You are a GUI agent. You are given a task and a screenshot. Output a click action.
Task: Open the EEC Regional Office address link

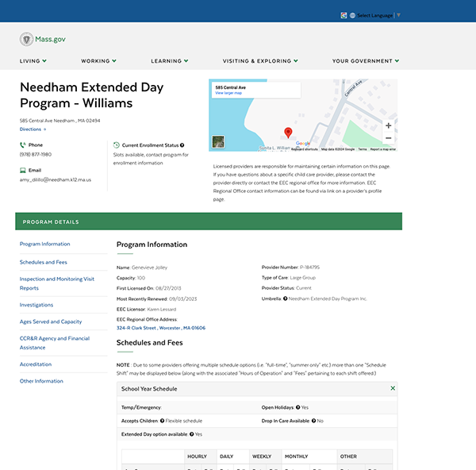coord(161,328)
